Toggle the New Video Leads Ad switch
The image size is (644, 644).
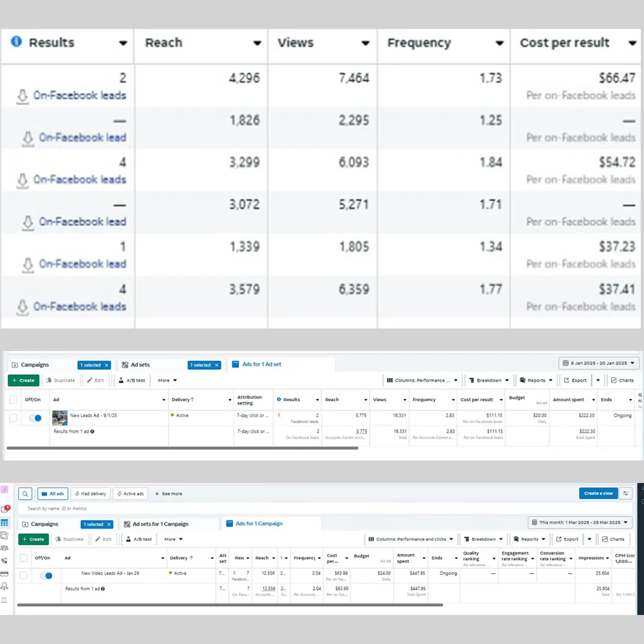coord(45,575)
